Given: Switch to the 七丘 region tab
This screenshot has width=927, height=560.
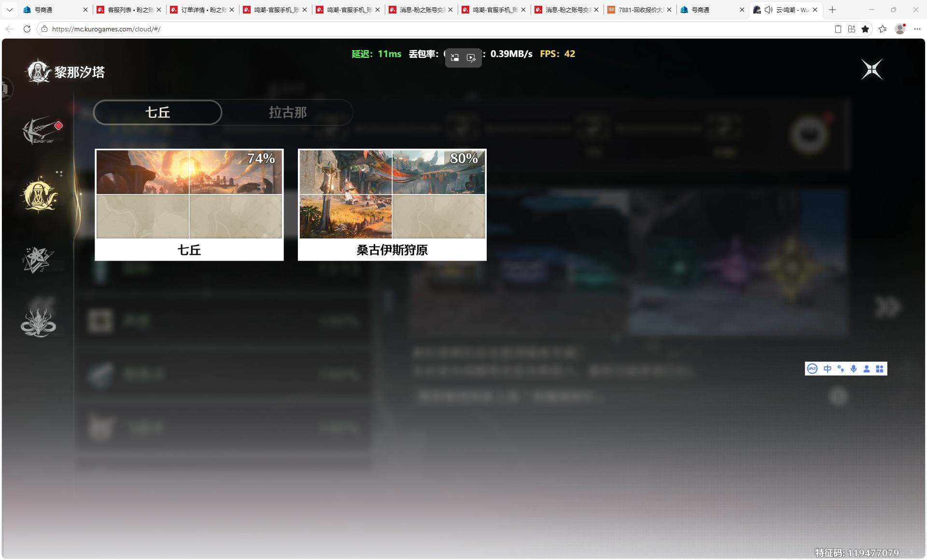Looking at the screenshot, I should coord(157,112).
